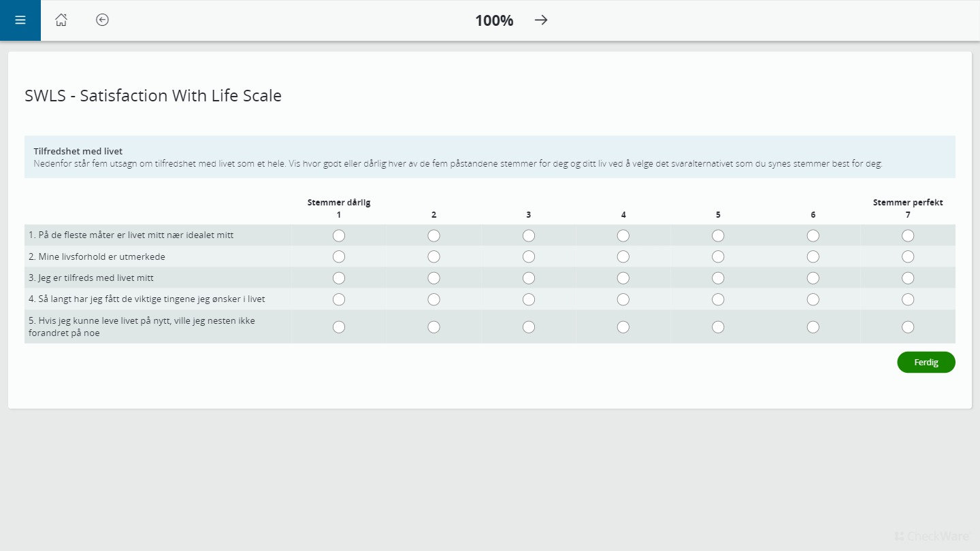Screen dimensions: 980x551
Task: Select rating 5 for the first statement
Action: [x=718, y=235]
